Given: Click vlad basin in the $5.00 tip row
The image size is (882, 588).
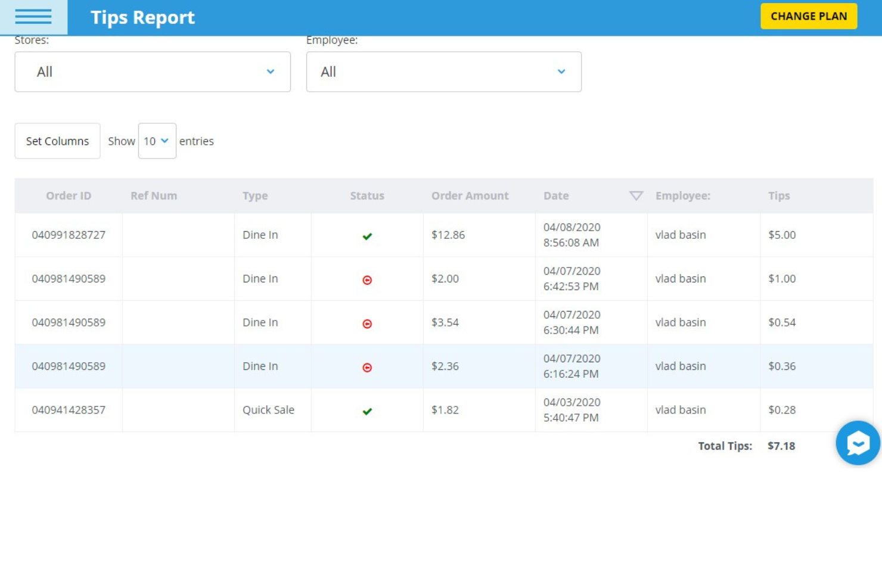Looking at the screenshot, I should coord(681,235).
